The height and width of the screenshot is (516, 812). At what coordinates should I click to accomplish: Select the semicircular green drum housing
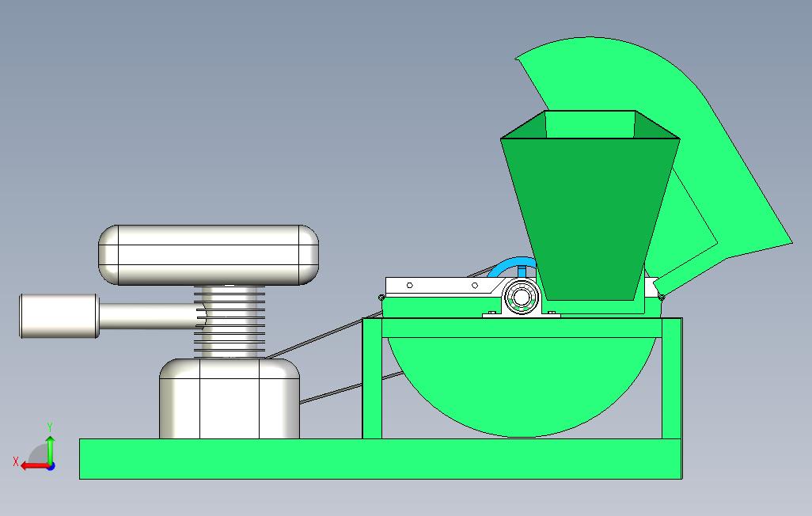(x=522, y=386)
